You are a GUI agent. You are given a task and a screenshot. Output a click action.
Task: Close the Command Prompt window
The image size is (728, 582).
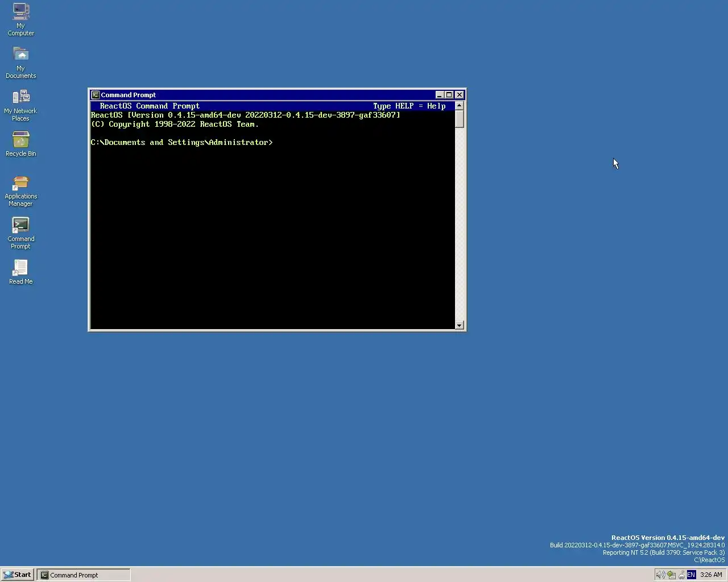pyautogui.click(x=460, y=95)
